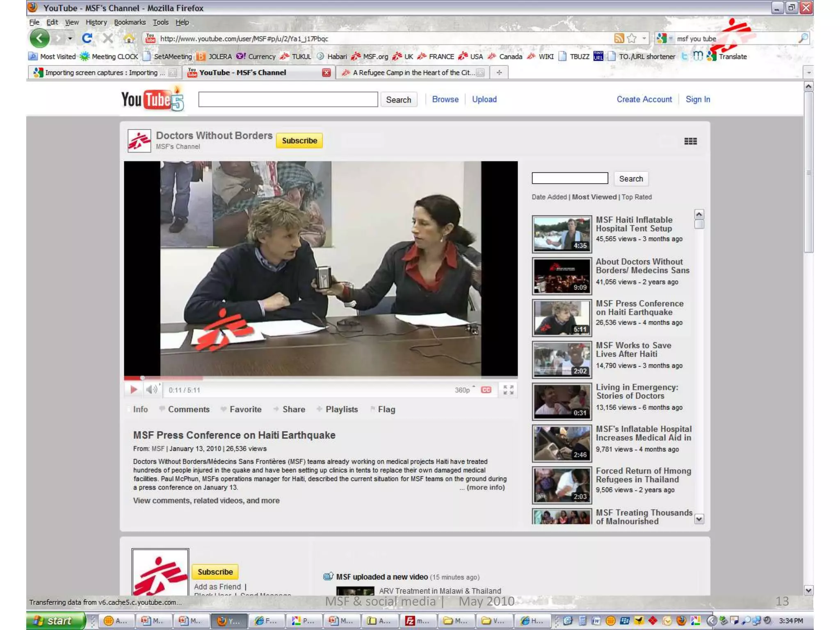Viewport: 840px width, 630px height.
Task: Enter fullscreen video mode
Action: [508, 390]
